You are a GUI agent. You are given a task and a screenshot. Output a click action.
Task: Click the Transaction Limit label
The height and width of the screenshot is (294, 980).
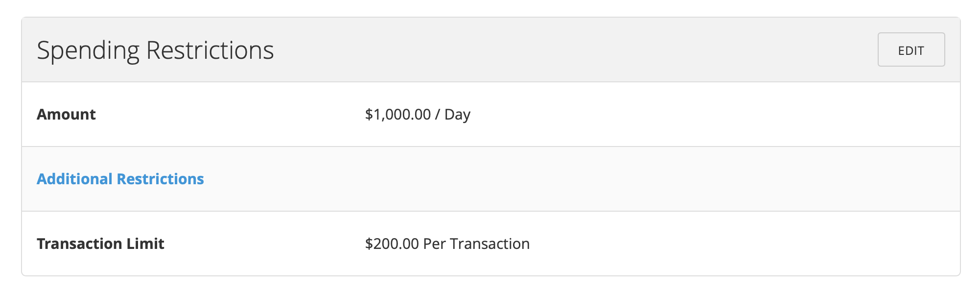tap(101, 244)
